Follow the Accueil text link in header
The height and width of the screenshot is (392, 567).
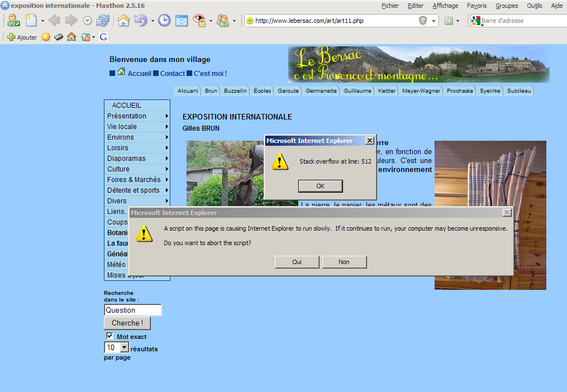(140, 73)
